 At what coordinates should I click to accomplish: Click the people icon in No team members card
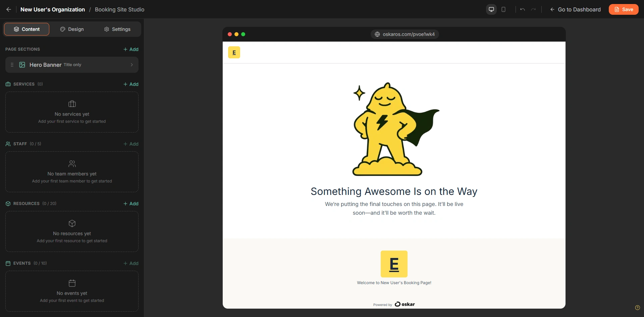[x=72, y=164]
